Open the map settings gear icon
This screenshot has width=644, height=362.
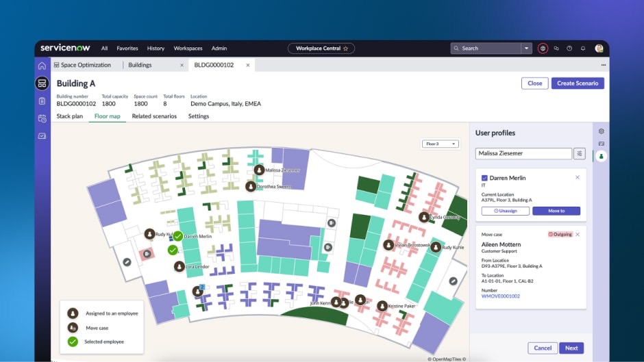[602, 131]
